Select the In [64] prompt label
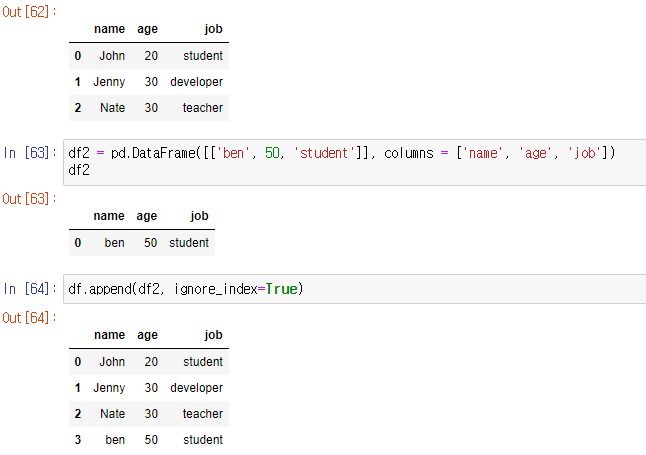The width and height of the screenshot is (646, 455). pyautogui.click(x=30, y=288)
